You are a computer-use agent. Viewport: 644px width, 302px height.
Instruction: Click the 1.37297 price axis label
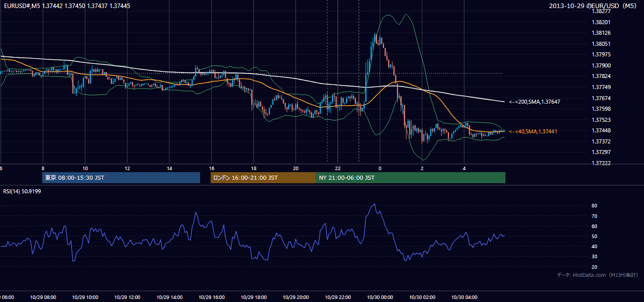pos(602,152)
